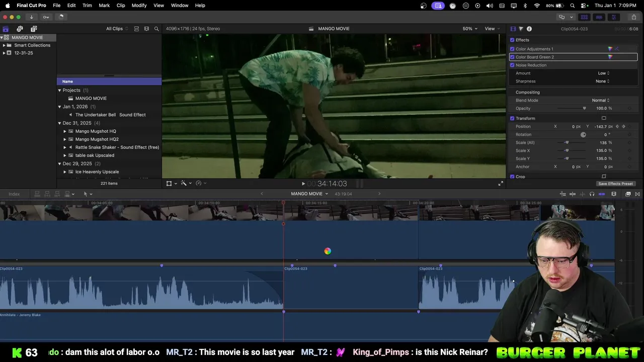Show the Libraries sidebar icon
The height and width of the screenshot is (362, 644).
(x=6, y=29)
